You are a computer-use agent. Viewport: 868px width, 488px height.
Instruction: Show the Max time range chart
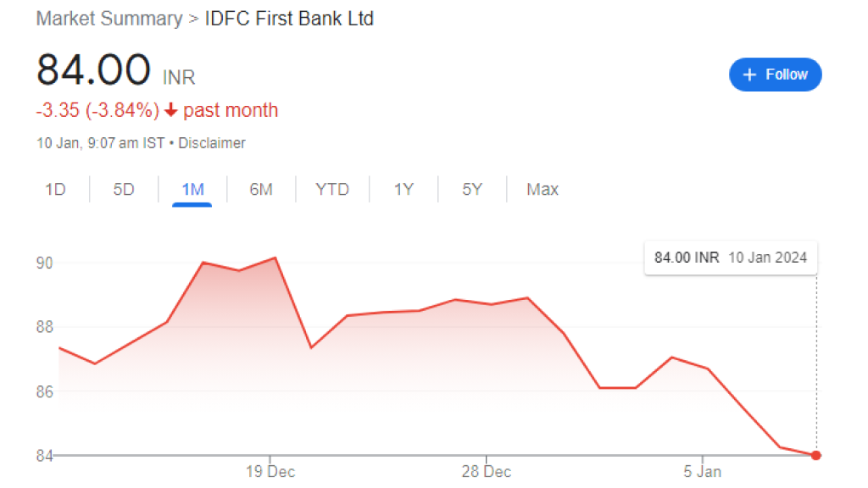point(542,189)
